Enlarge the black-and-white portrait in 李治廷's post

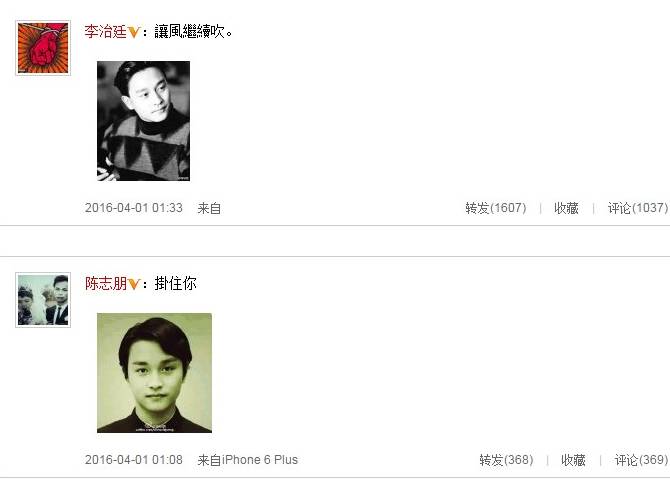tap(144, 121)
